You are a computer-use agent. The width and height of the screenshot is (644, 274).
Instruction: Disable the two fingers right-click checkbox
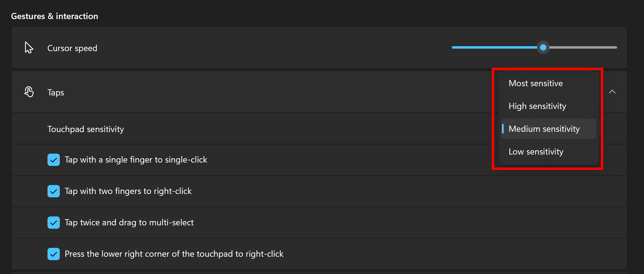[54, 191]
